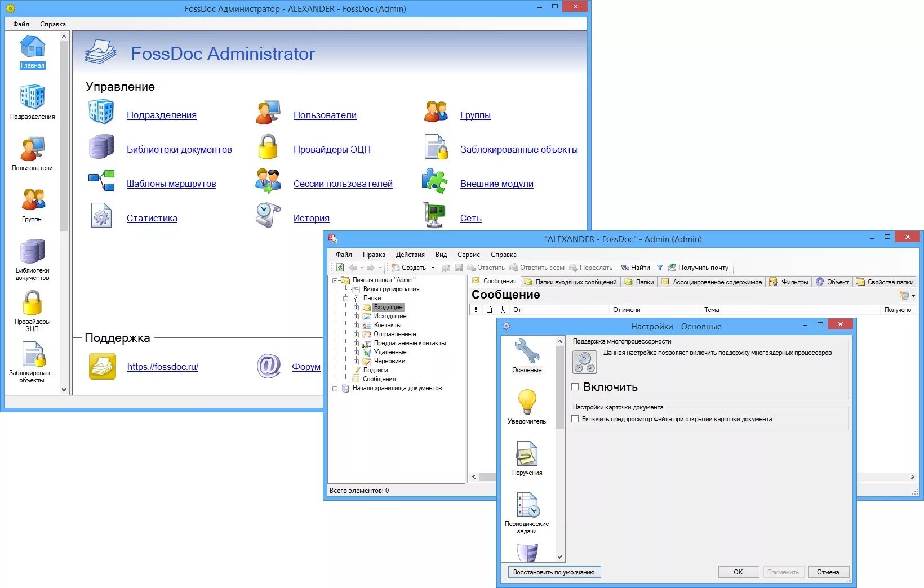Open Действия menu in FossDoc client
This screenshot has width=924, height=588.
coord(410,255)
